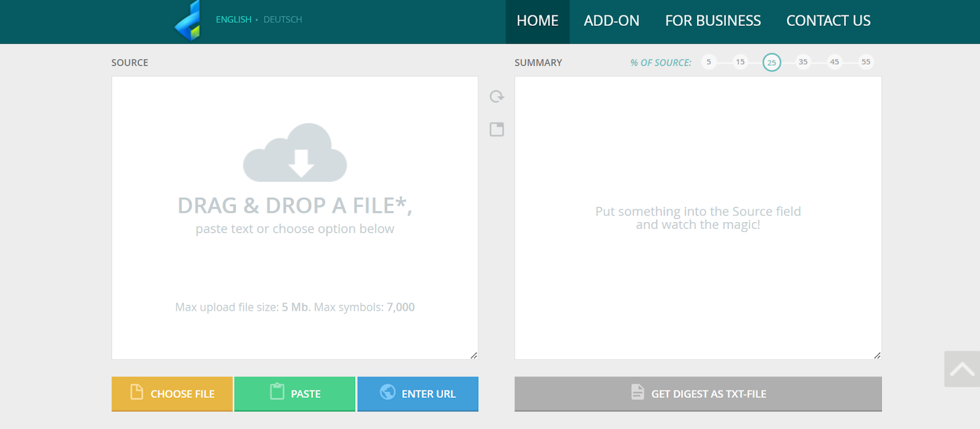Click the scroll-to-top arrow icon

962,369
